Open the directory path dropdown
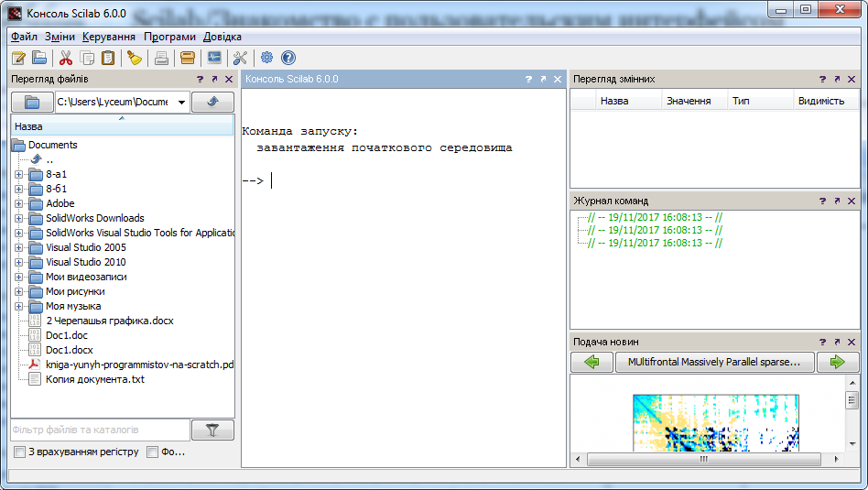868x490 pixels. pos(181,102)
